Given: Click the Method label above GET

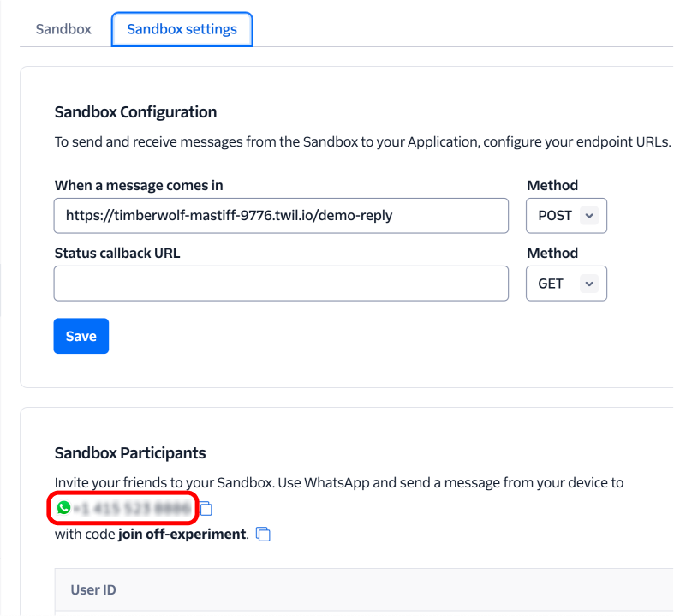Looking at the screenshot, I should point(552,253).
